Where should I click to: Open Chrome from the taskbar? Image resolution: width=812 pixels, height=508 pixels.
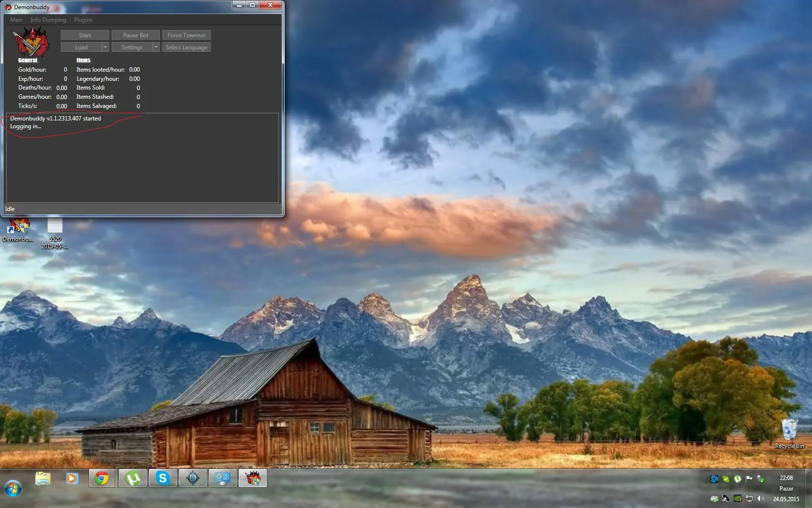101,478
